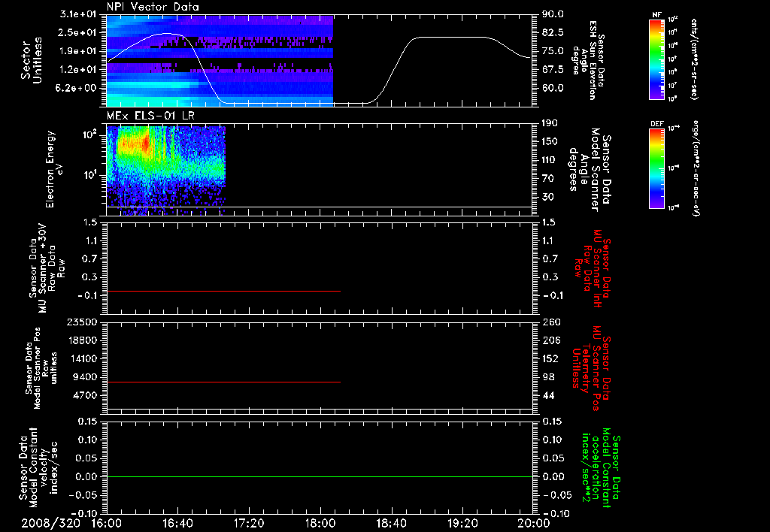Click the red line in the +30V Raw Data plot

click(223, 291)
